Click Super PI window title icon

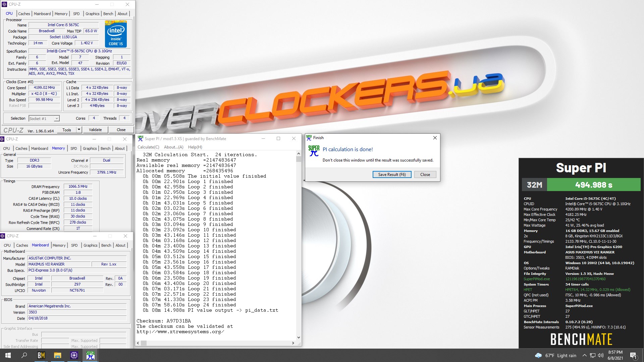[140, 138]
